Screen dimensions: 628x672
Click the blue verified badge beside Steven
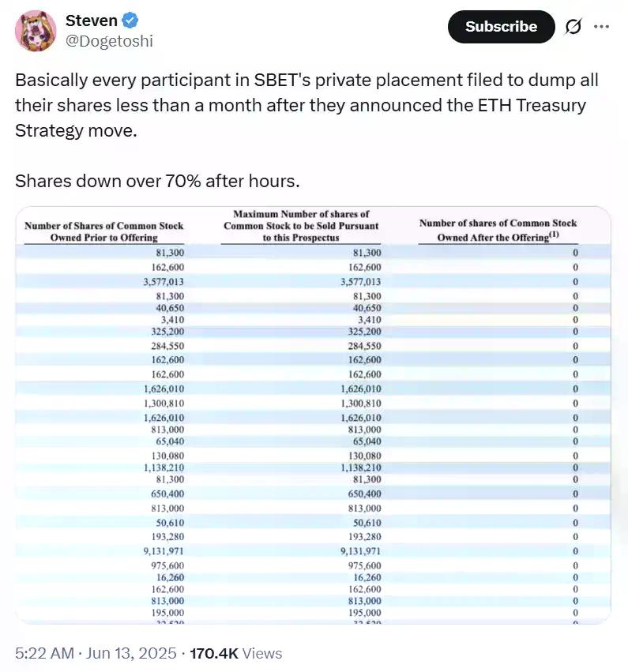(x=129, y=21)
